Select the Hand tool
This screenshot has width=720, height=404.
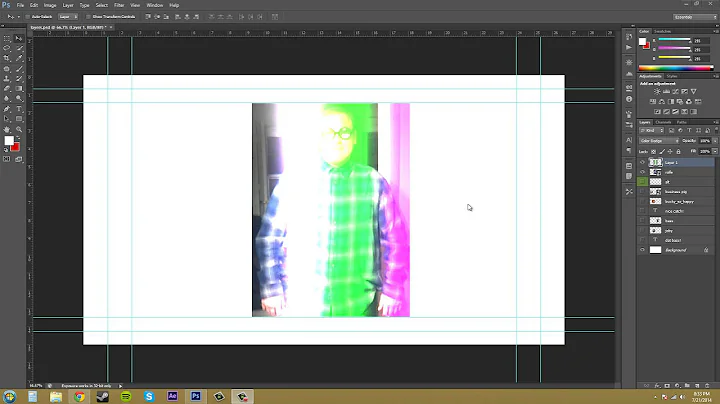(7, 129)
